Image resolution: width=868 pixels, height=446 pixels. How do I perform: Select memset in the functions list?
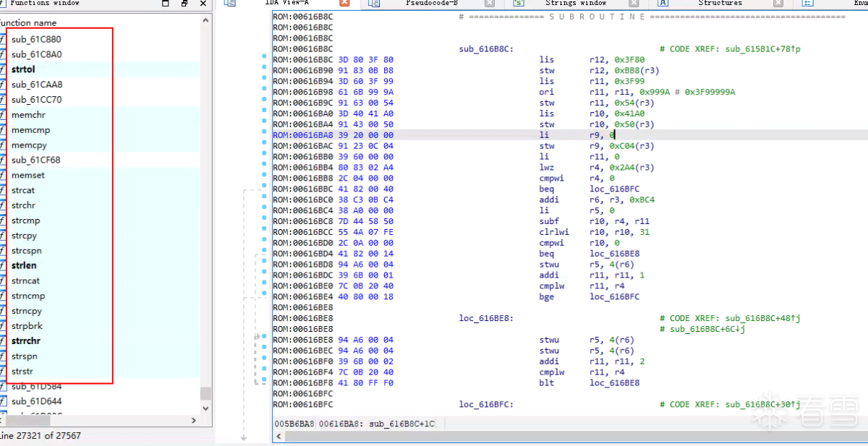28,175
